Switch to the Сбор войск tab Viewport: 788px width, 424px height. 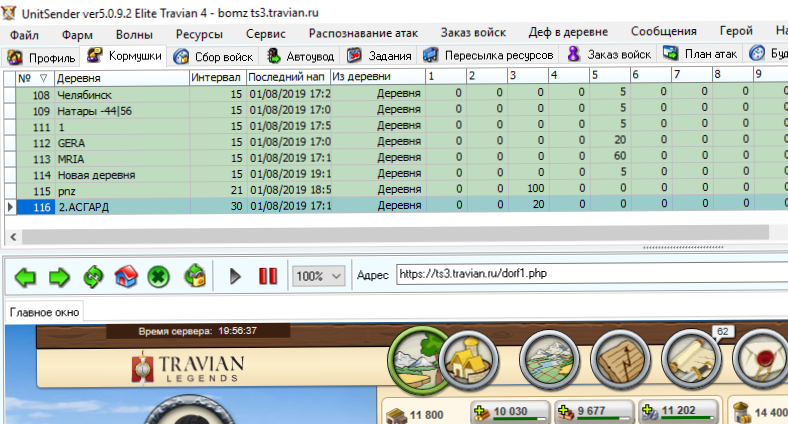tap(213, 57)
